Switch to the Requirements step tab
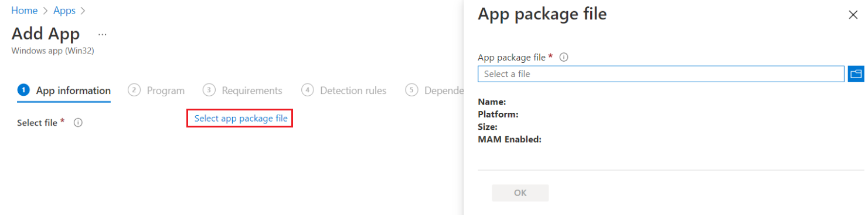This screenshot has height=215, width=868. point(243,90)
